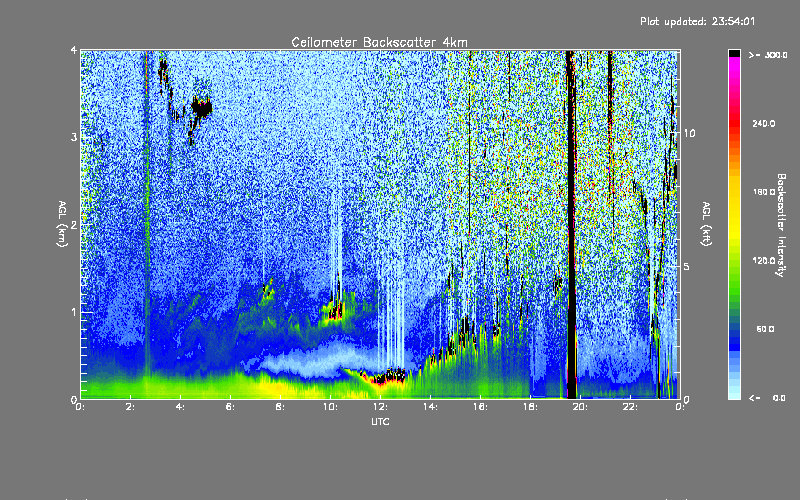800x500 pixels.
Task: Click the "22:" UTC tick label
Action: 630,407
